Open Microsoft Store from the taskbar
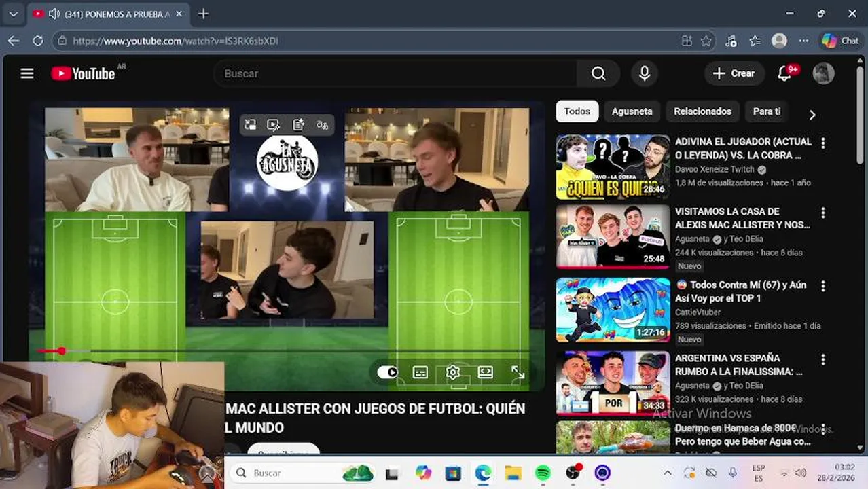This screenshot has width=868, height=489. coord(453,473)
